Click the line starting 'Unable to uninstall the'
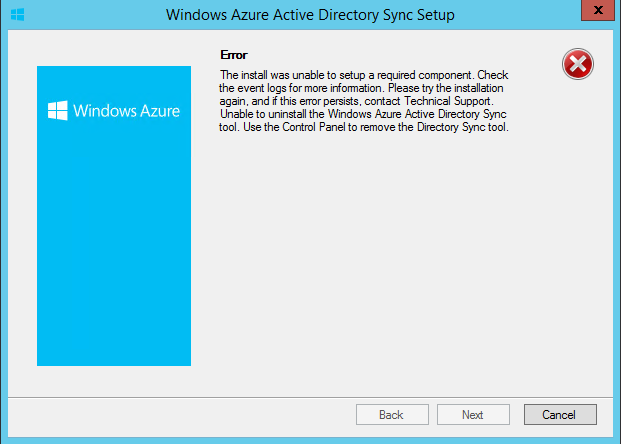621x444 pixels. tap(363, 114)
